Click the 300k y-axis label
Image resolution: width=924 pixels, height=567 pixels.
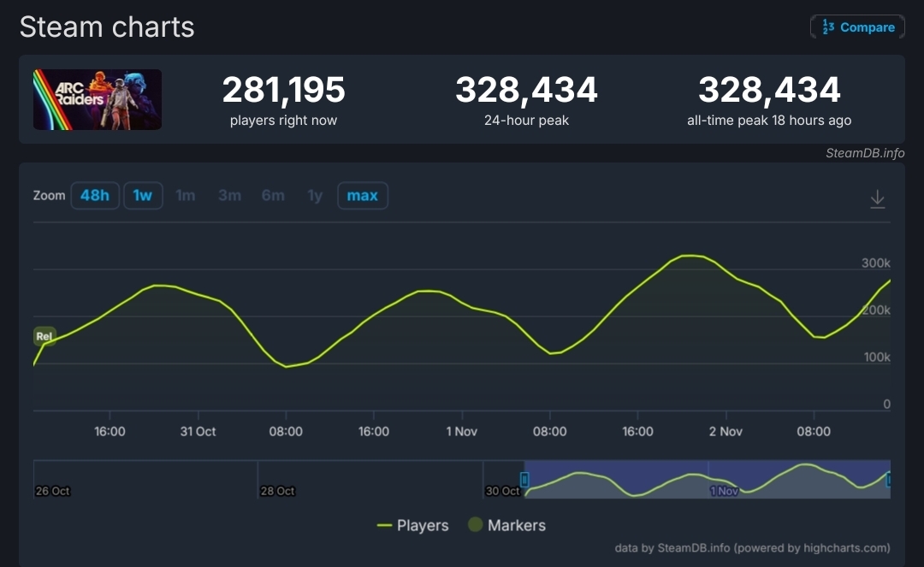click(x=876, y=263)
